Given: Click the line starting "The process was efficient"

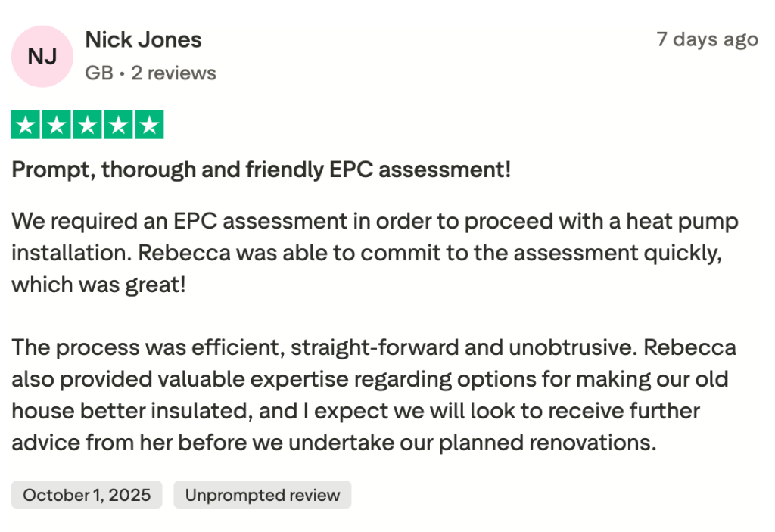Looking at the screenshot, I should click(374, 348).
